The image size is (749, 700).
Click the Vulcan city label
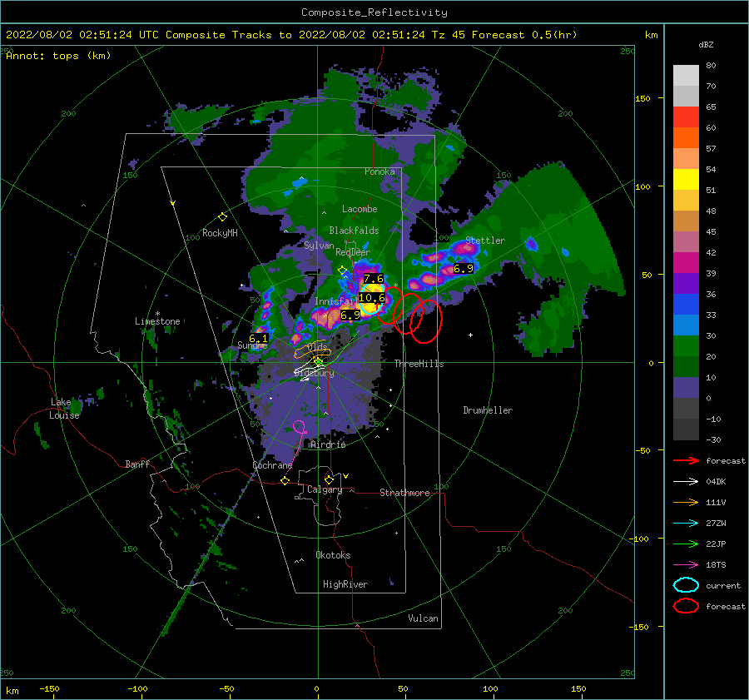423,618
